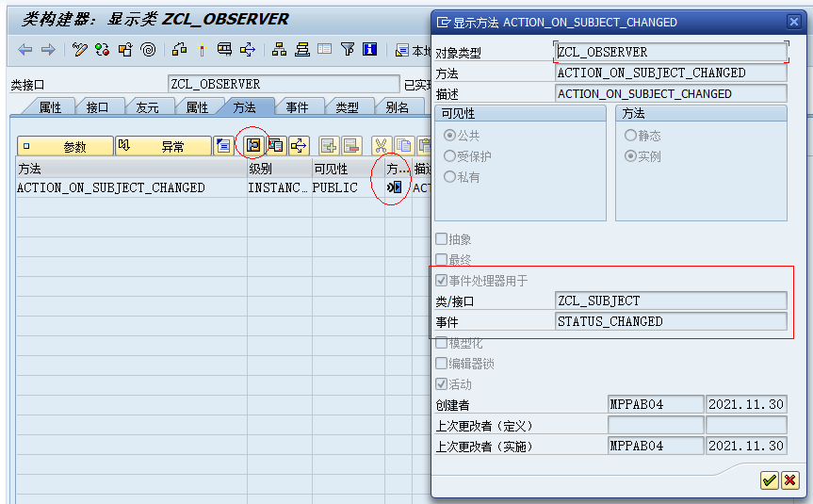Screen dimensions: 813x504
Task: Click the where-used icon in the methods toolbar
Action: tap(299, 146)
